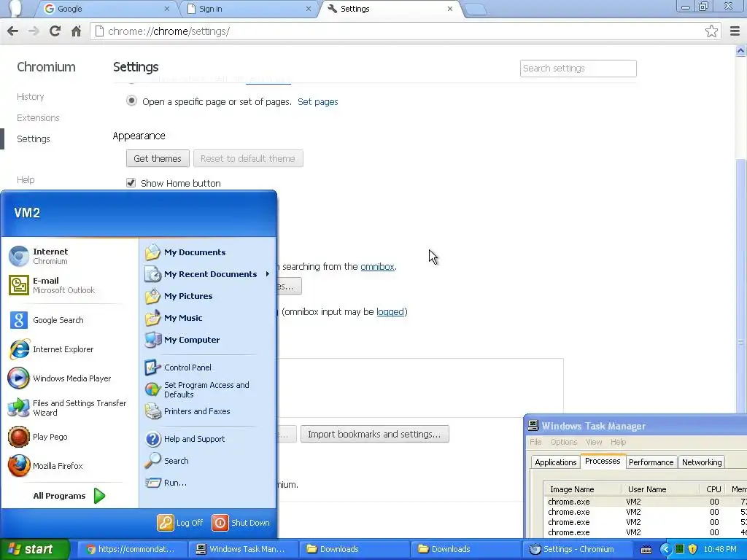The width and height of the screenshot is (747, 560).
Task: Launch Internet Explorer from Start menu
Action: 69,349
